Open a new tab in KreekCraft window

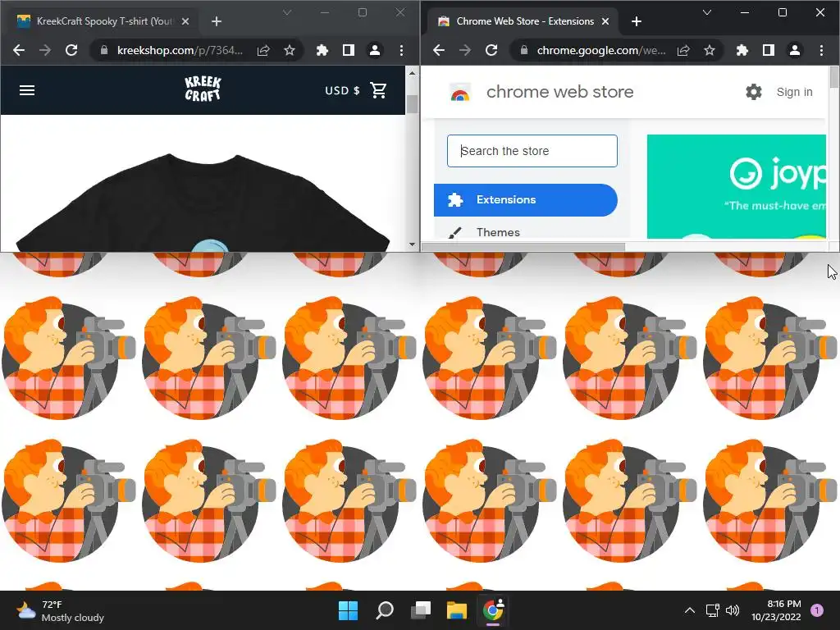217,21
